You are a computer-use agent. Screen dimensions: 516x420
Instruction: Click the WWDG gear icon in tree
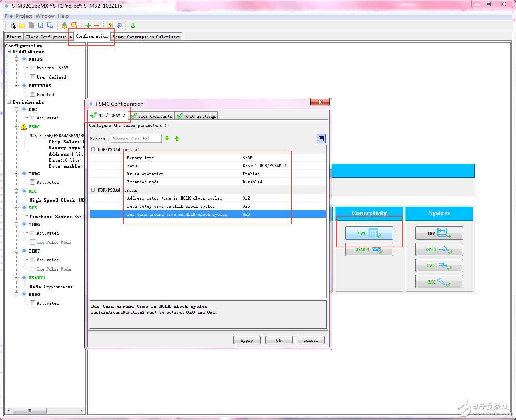click(24, 294)
